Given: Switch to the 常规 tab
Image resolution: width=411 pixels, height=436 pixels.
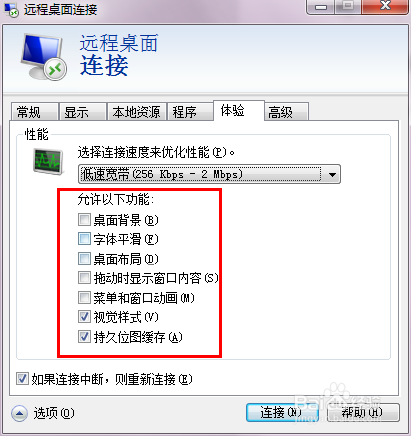Looking at the screenshot, I should (x=34, y=111).
